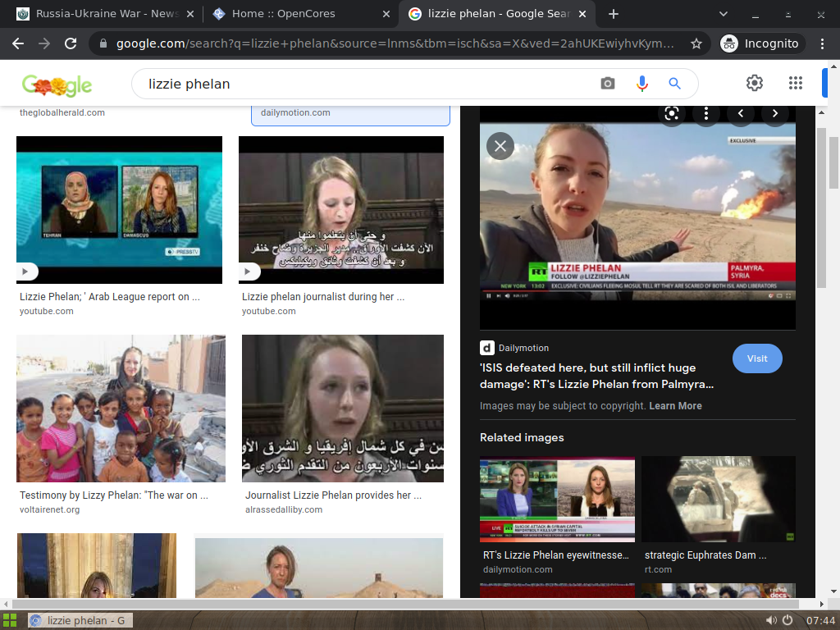Open the Google apps grid
The height and width of the screenshot is (630, 840).
[x=796, y=83]
